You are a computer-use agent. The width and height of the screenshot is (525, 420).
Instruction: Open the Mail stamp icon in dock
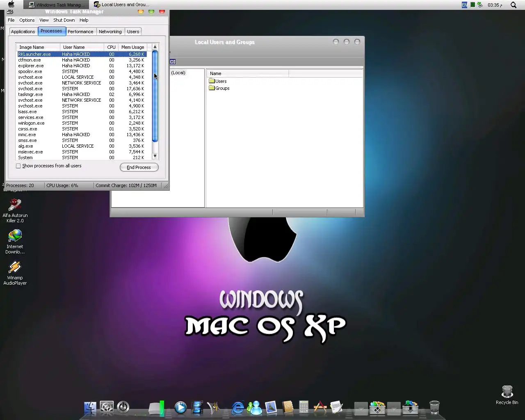pos(271,408)
